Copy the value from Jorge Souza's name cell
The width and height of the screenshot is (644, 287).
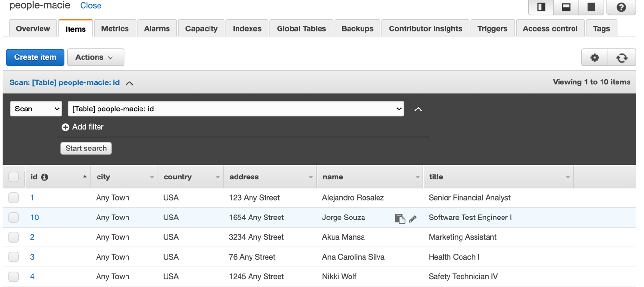click(x=400, y=219)
